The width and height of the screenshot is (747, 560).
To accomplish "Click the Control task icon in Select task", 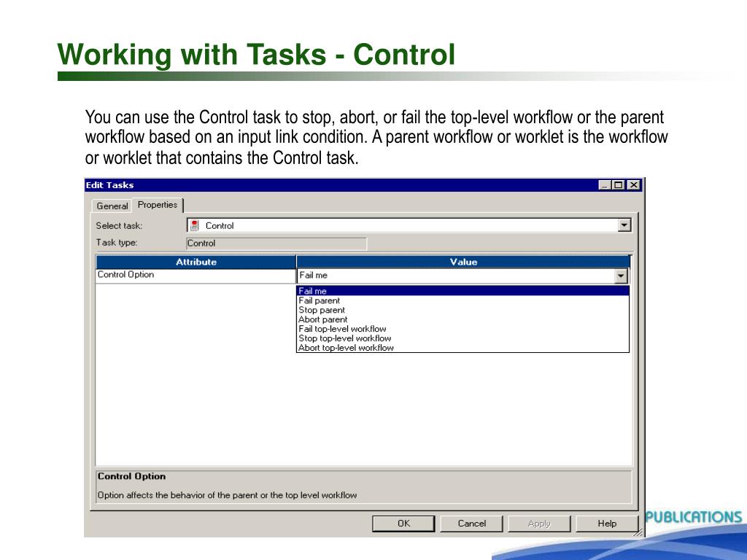I will 194,226.
